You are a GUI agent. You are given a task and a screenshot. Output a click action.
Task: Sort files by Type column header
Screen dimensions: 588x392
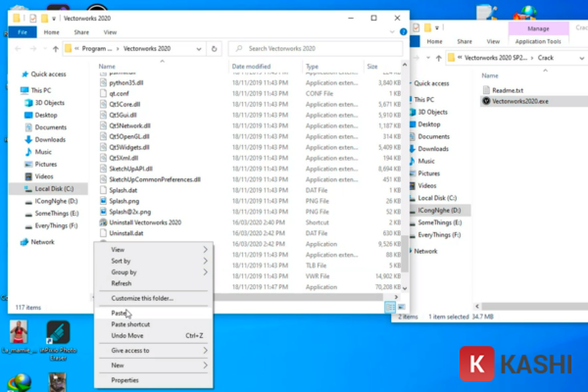tap(312, 67)
